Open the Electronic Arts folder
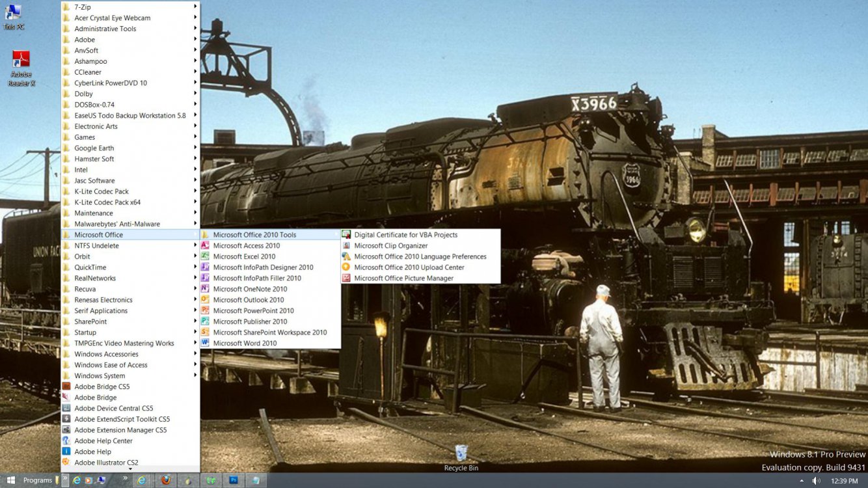This screenshot has height=488, width=868. point(130,126)
